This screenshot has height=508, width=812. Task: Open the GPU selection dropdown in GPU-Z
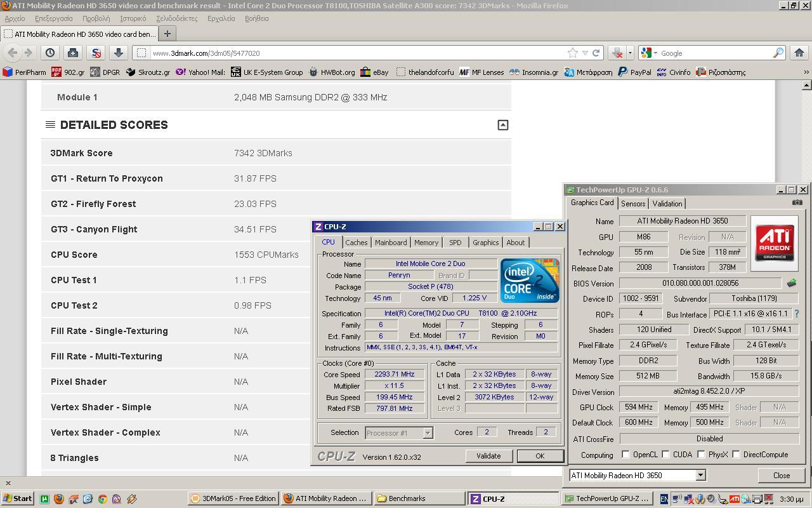point(700,475)
